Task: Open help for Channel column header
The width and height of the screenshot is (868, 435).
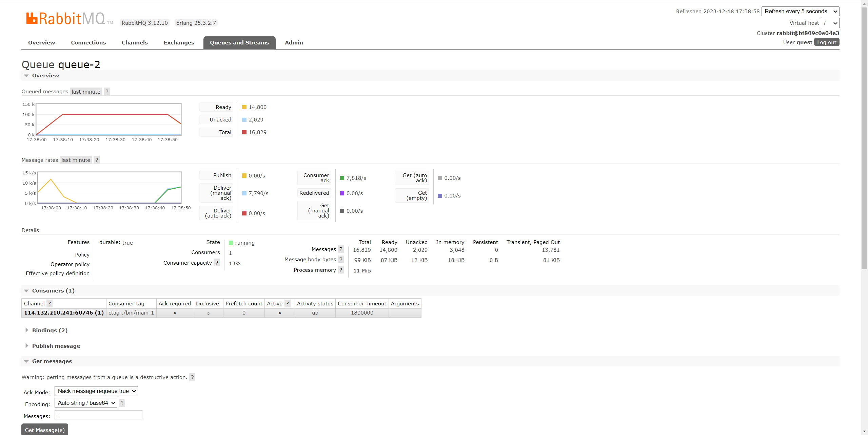Action: [x=50, y=303]
